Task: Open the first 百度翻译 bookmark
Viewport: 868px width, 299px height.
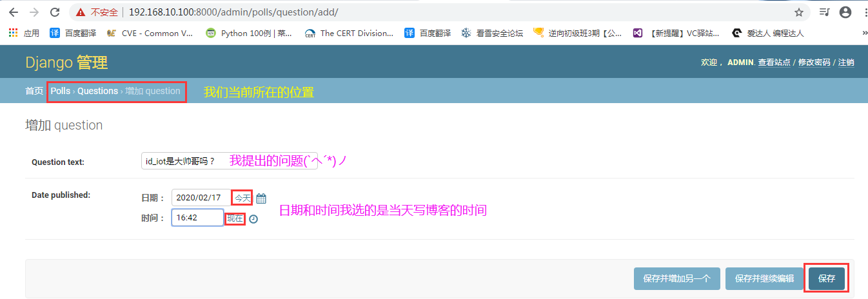Action: pos(74,33)
